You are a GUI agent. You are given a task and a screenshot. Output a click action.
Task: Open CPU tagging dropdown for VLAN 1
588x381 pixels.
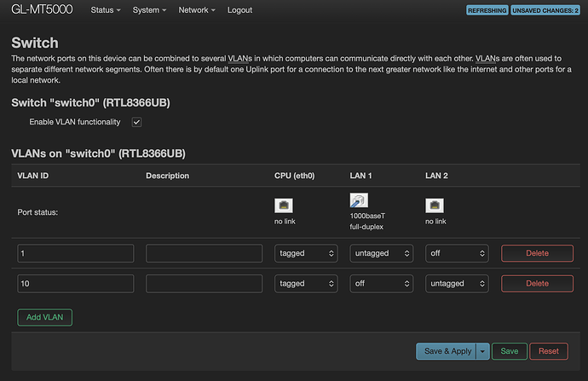point(306,253)
